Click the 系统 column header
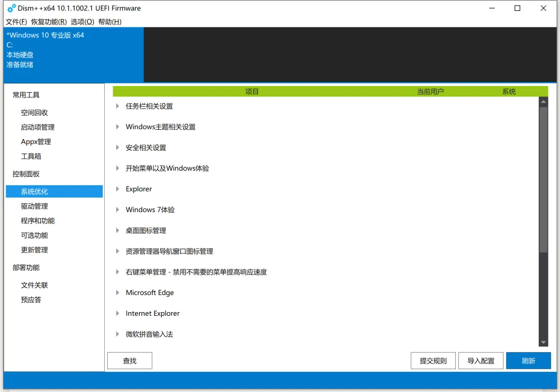This screenshot has height=392, width=560. tap(509, 91)
